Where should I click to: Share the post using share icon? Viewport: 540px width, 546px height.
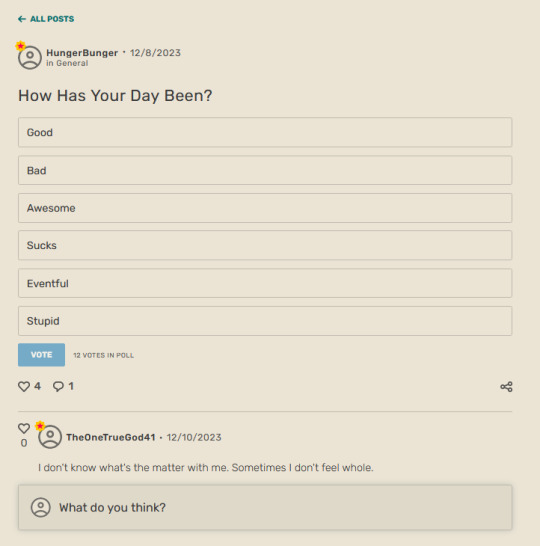(506, 387)
